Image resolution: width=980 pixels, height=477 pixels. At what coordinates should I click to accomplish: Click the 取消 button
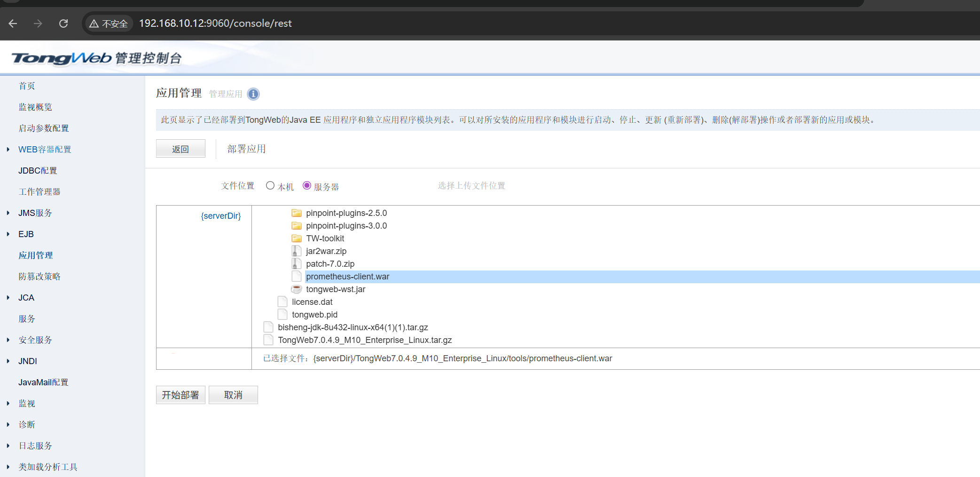233,395
